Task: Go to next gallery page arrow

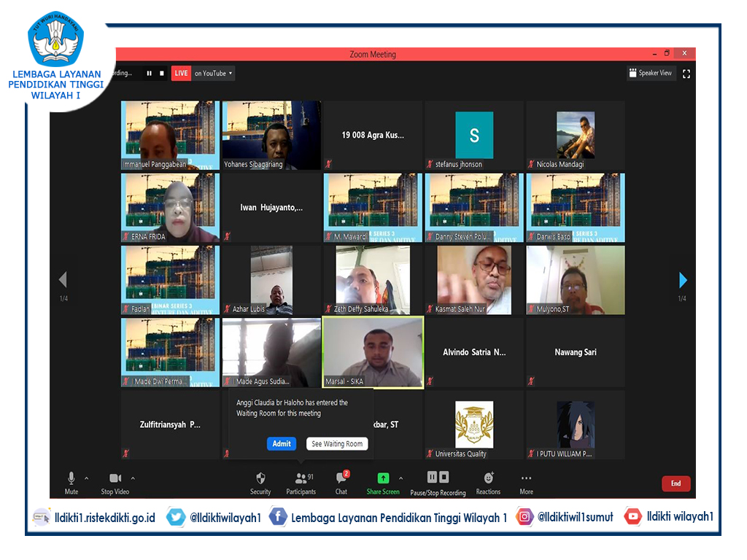Action: (x=683, y=280)
